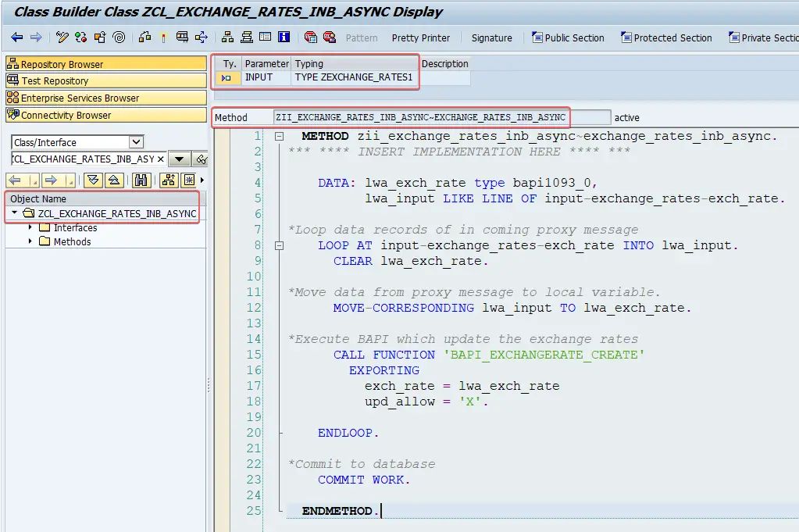Click the asterisk Favorites icon in object list toolbar
The height and width of the screenshot is (532, 799).
point(189,180)
